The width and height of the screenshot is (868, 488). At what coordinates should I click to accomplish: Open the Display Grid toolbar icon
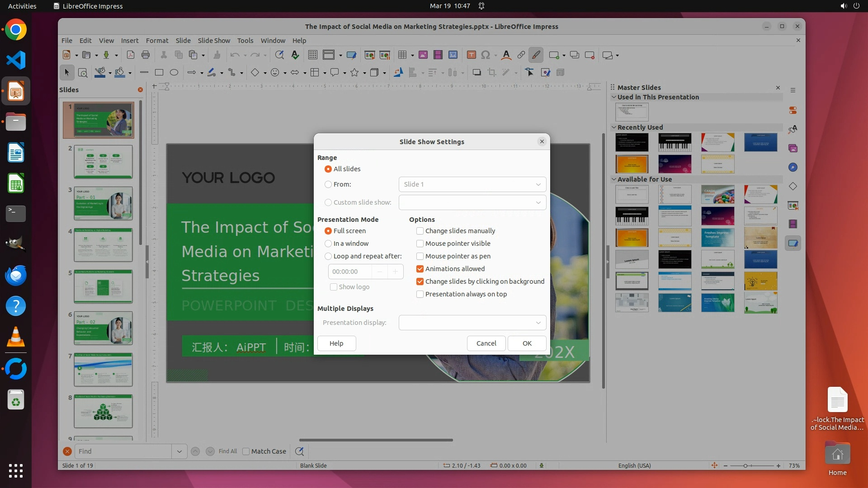(312, 55)
